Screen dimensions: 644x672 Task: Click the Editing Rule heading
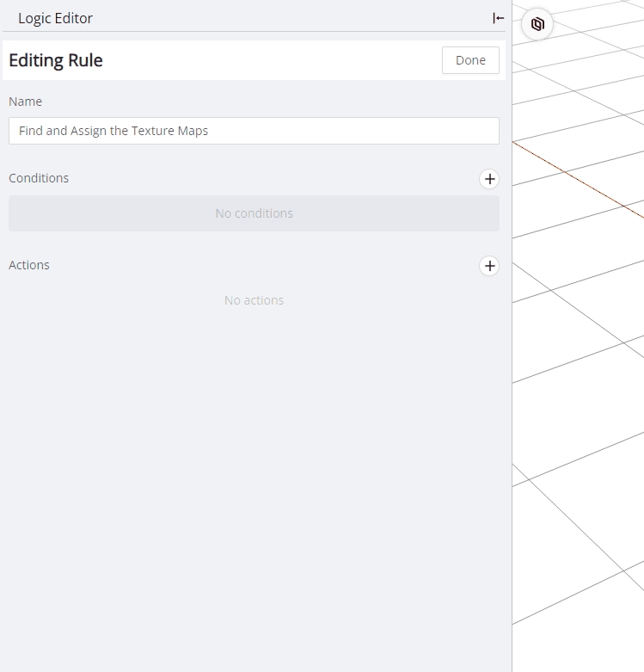coord(56,60)
